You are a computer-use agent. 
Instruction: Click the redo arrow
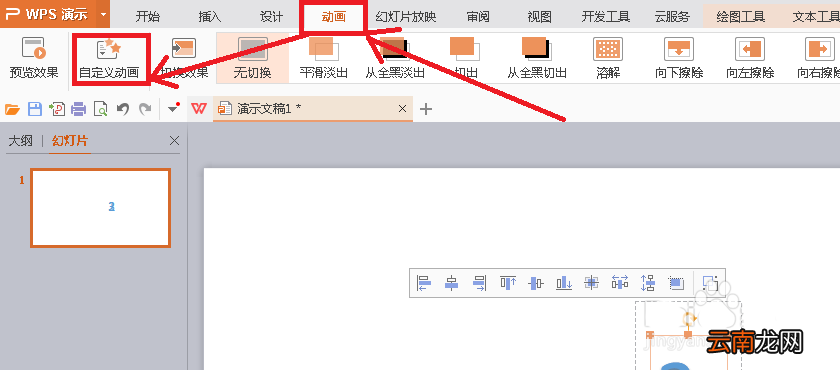[x=145, y=109]
